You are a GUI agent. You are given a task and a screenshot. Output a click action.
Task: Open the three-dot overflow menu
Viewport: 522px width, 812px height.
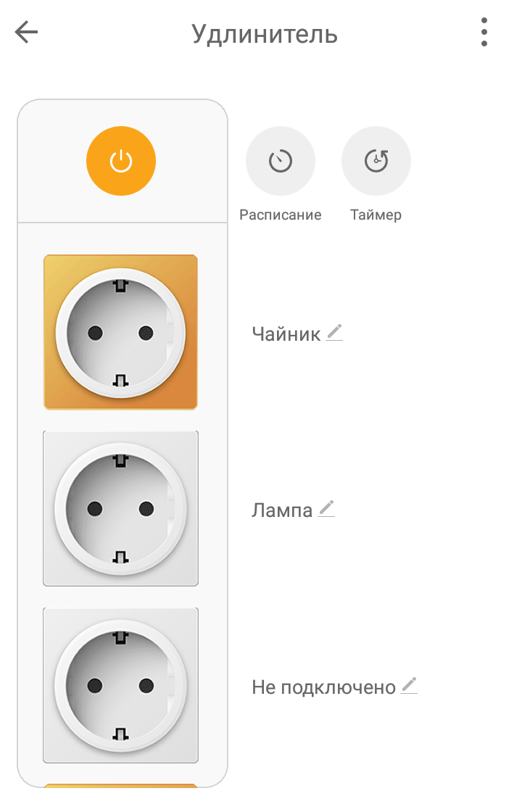(x=484, y=33)
